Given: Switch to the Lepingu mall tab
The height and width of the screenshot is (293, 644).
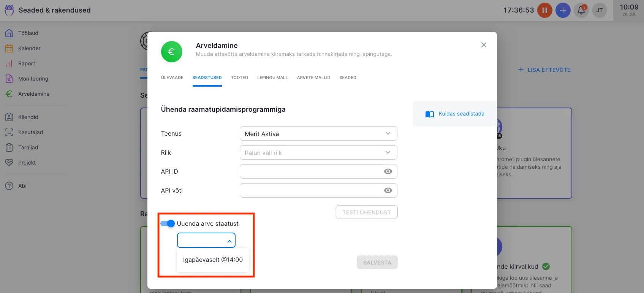Looking at the screenshot, I should tap(272, 78).
